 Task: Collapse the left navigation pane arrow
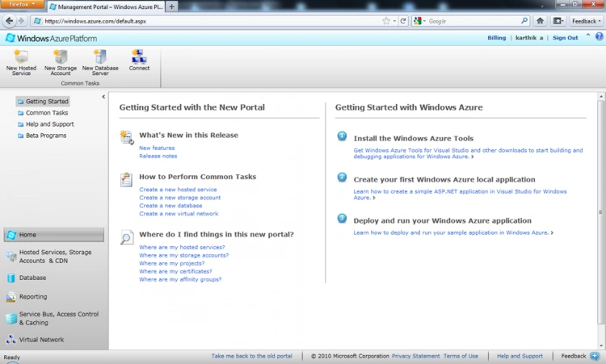coord(103,97)
